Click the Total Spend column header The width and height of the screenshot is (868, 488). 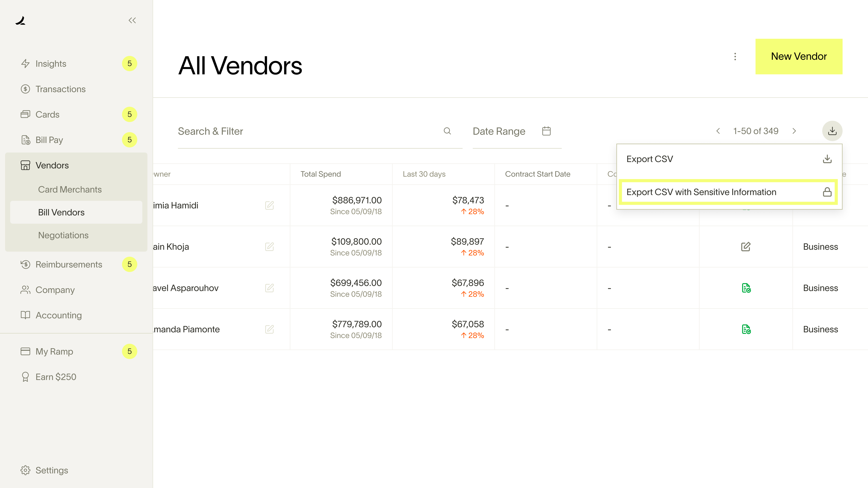tap(320, 174)
